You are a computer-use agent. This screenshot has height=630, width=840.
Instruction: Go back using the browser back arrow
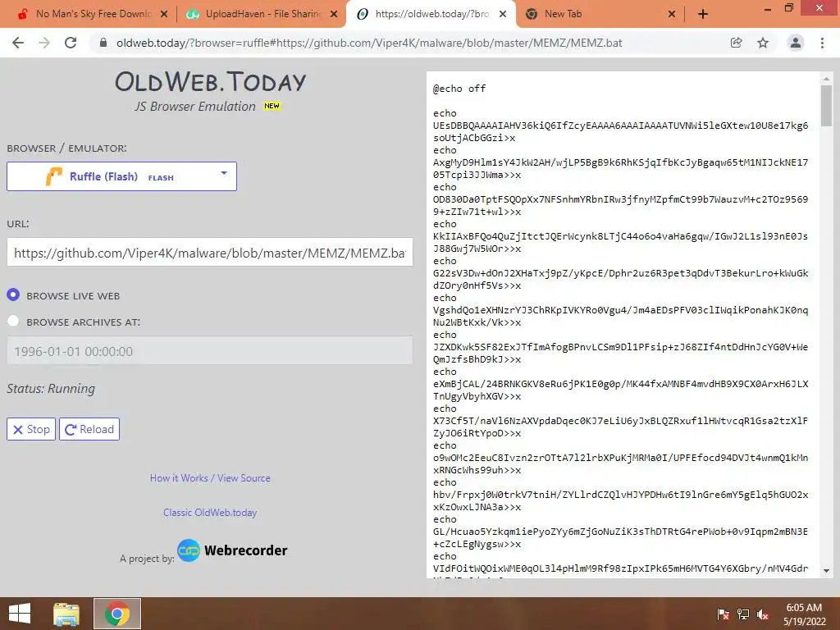point(18,43)
